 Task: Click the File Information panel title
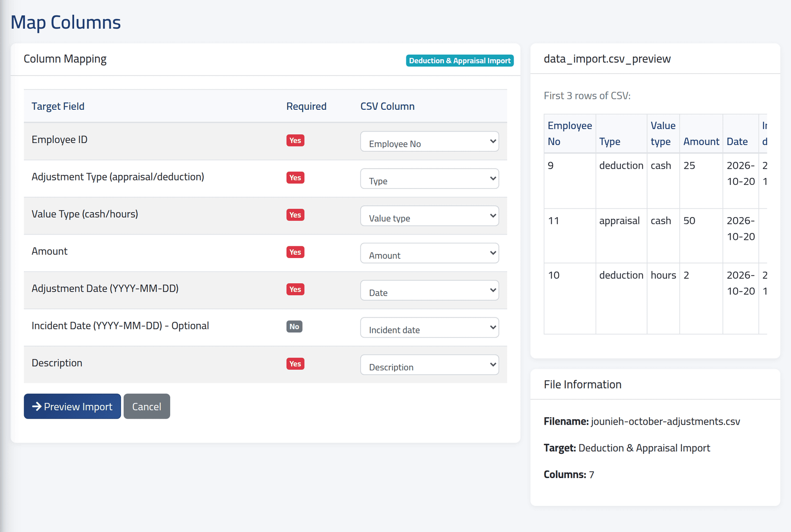pyautogui.click(x=582, y=385)
